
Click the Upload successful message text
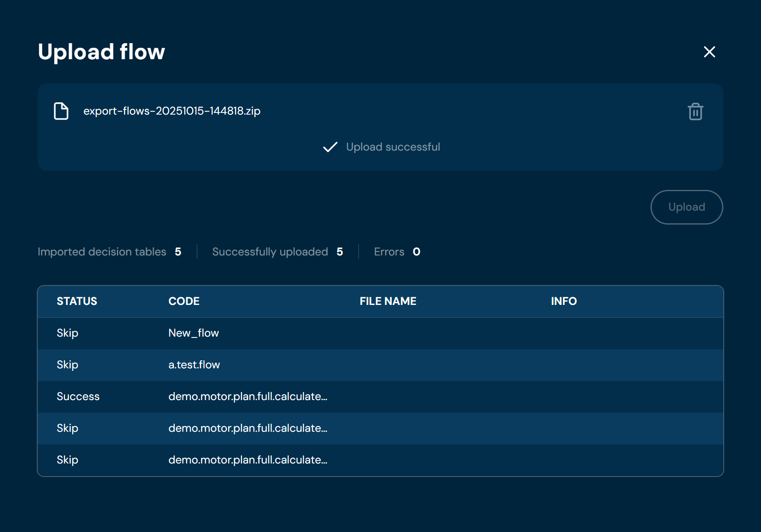pos(393,147)
